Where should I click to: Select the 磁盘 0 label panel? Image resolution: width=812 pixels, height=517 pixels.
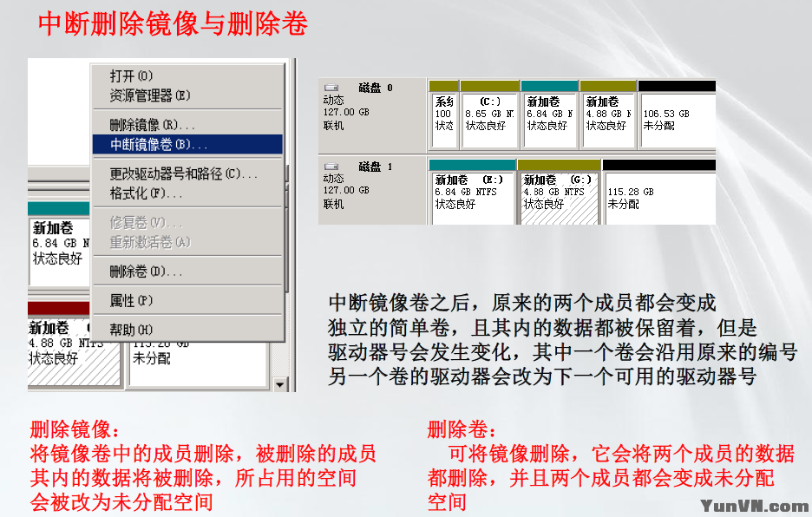click(372, 115)
